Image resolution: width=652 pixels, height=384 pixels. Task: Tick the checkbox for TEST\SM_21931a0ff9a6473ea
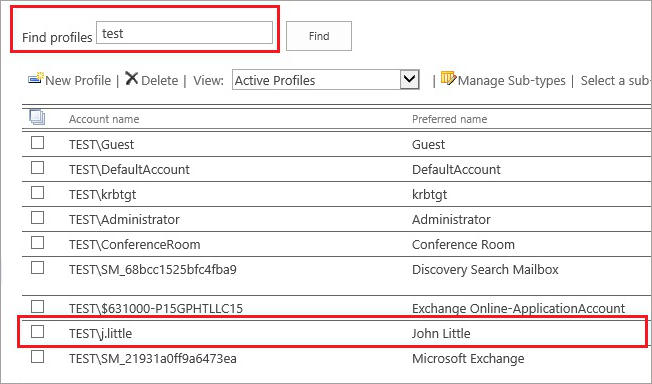37,357
